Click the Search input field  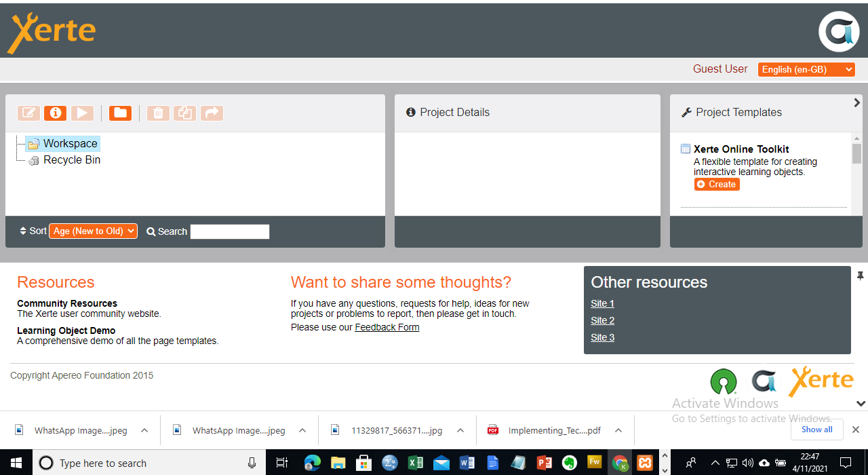230,231
